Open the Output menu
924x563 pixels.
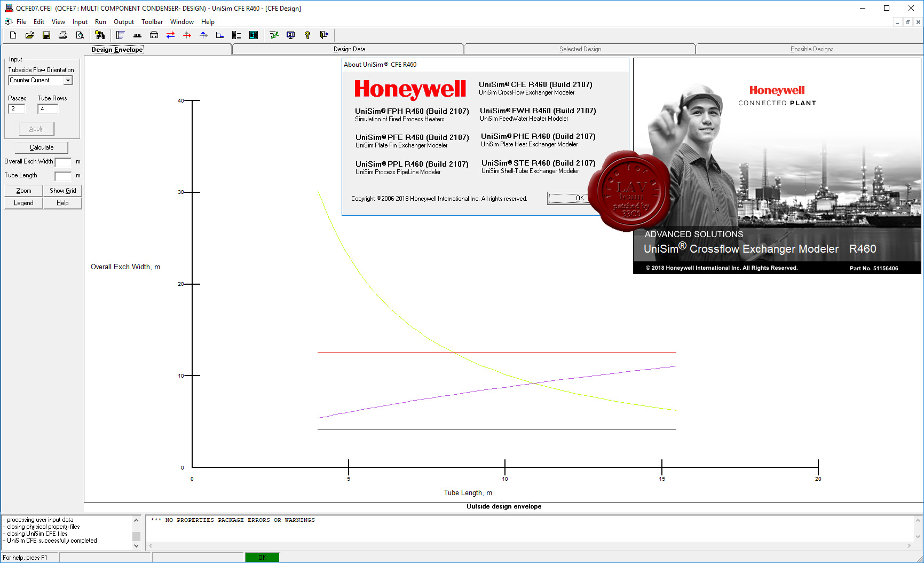(x=124, y=22)
